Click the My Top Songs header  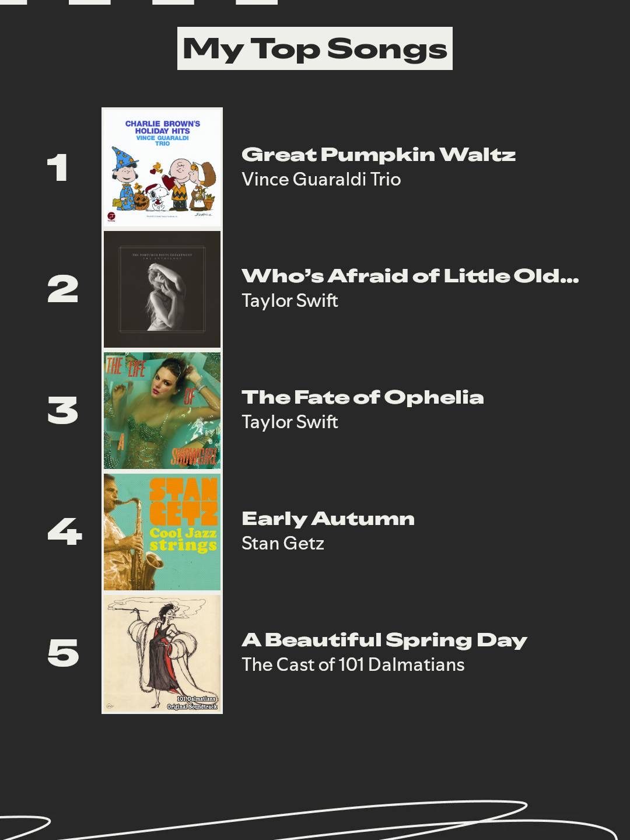[x=315, y=48]
